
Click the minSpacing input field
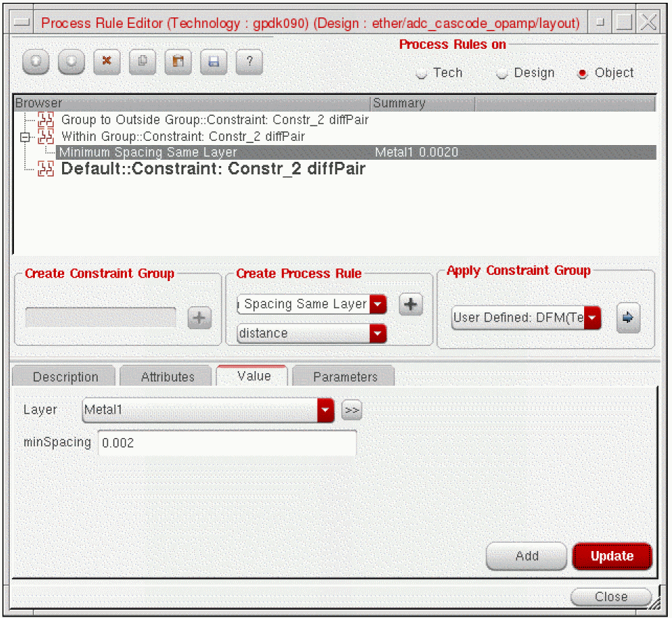[x=227, y=443]
